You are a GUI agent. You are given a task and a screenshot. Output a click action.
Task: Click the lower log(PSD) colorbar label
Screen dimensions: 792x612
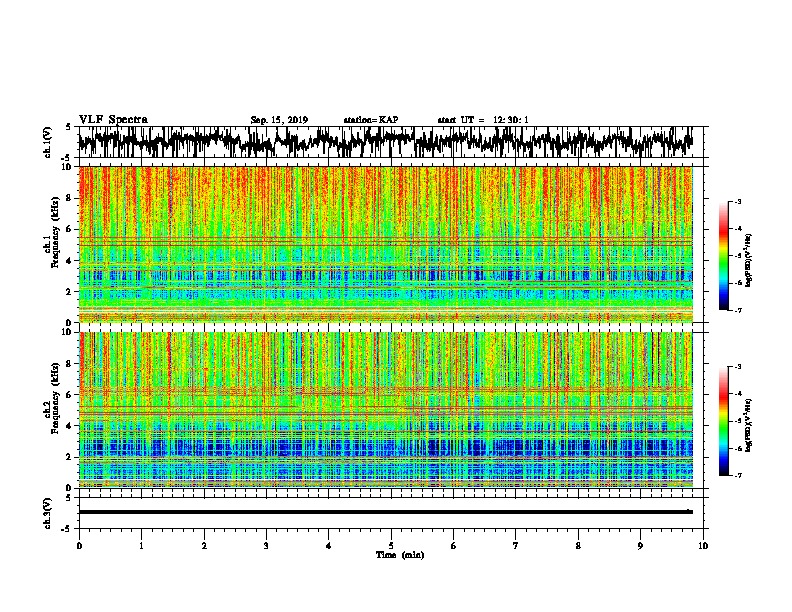pos(748,425)
